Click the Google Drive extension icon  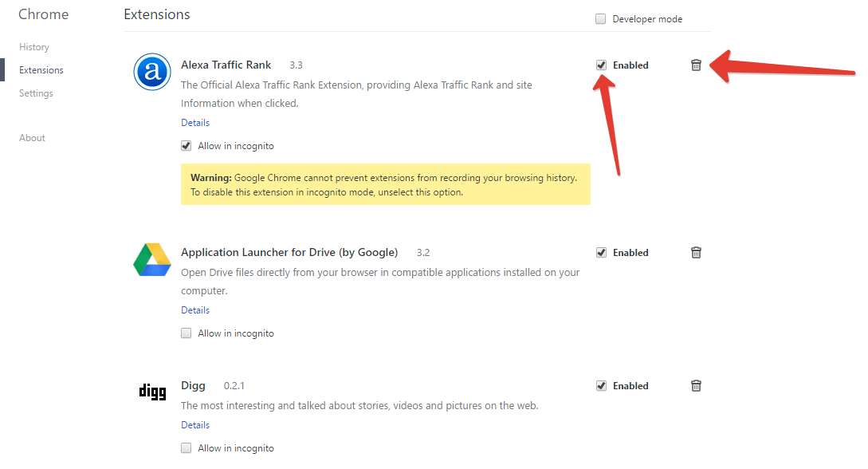click(x=152, y=260)
